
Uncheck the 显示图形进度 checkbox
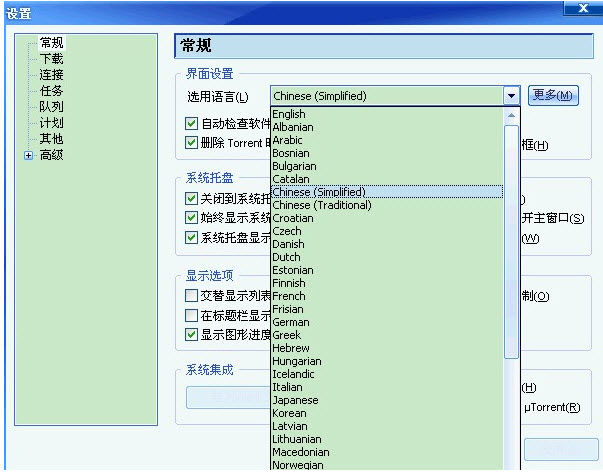[x=192, y=334]
